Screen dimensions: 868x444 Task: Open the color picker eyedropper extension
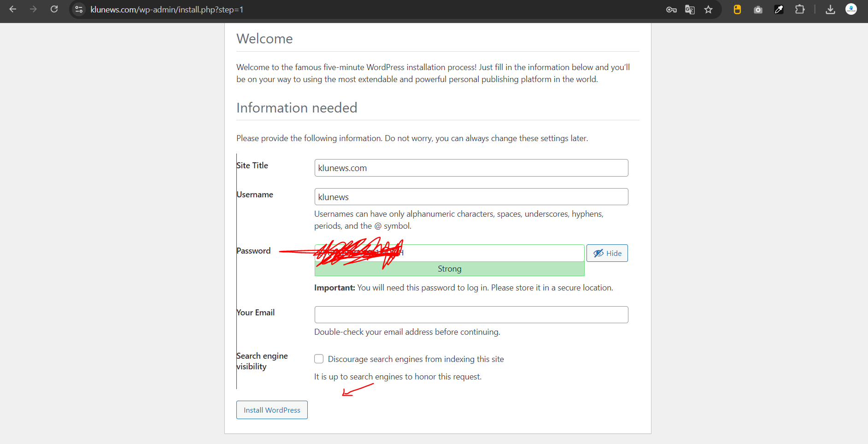tap(779, 10)
